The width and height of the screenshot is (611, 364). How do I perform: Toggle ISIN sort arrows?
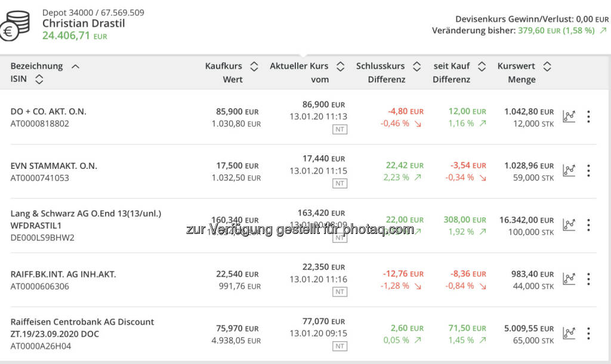click(39, 79)
